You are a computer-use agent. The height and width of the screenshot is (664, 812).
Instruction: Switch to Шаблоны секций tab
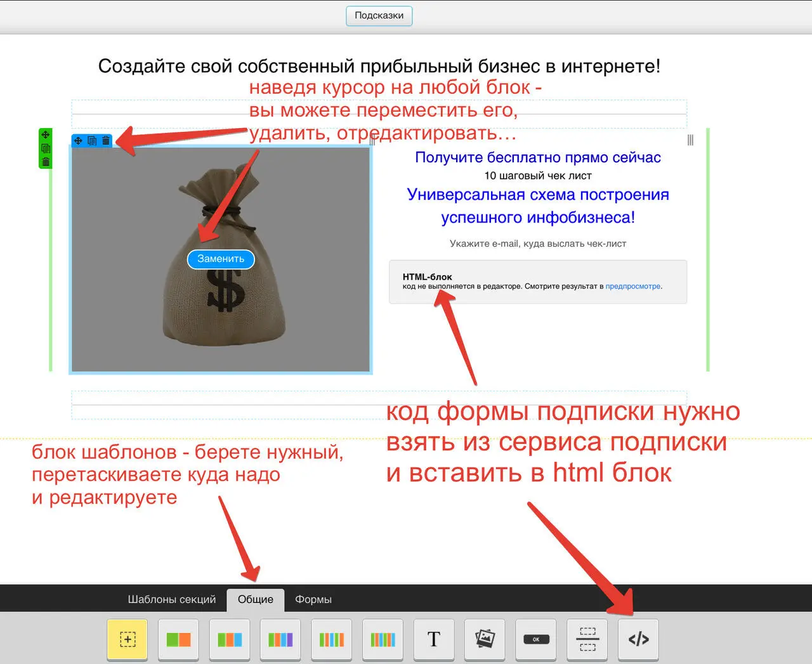point(171,599)
